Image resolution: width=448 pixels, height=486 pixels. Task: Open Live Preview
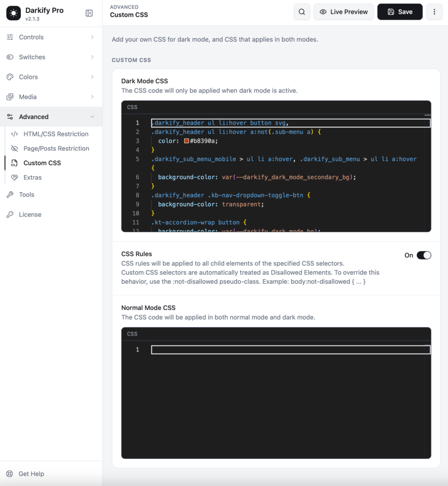pos(344,12)
